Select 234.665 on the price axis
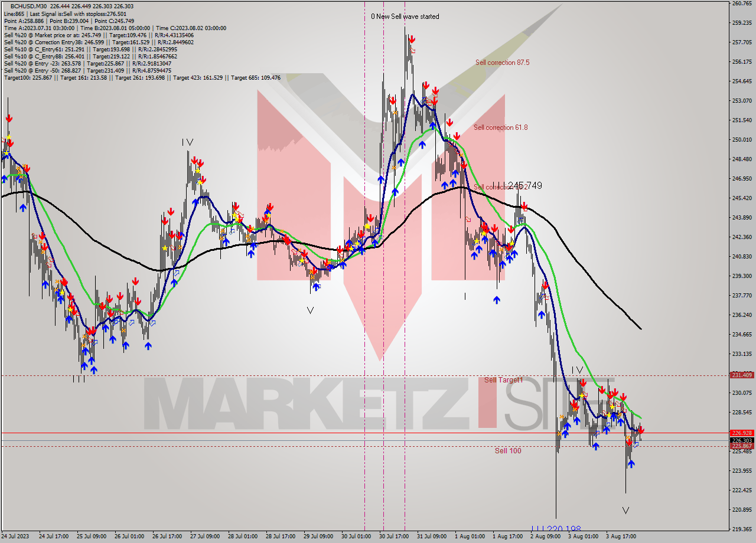The height and width of the screenshot is (543, 756). point(742,335)
